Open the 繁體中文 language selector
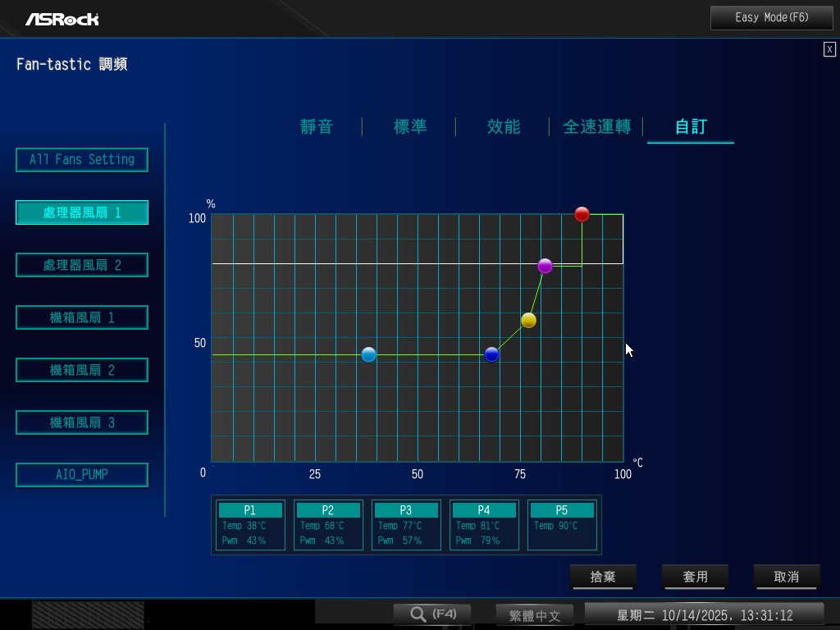The width and height of the screenshot is (840, 630). 534,615
